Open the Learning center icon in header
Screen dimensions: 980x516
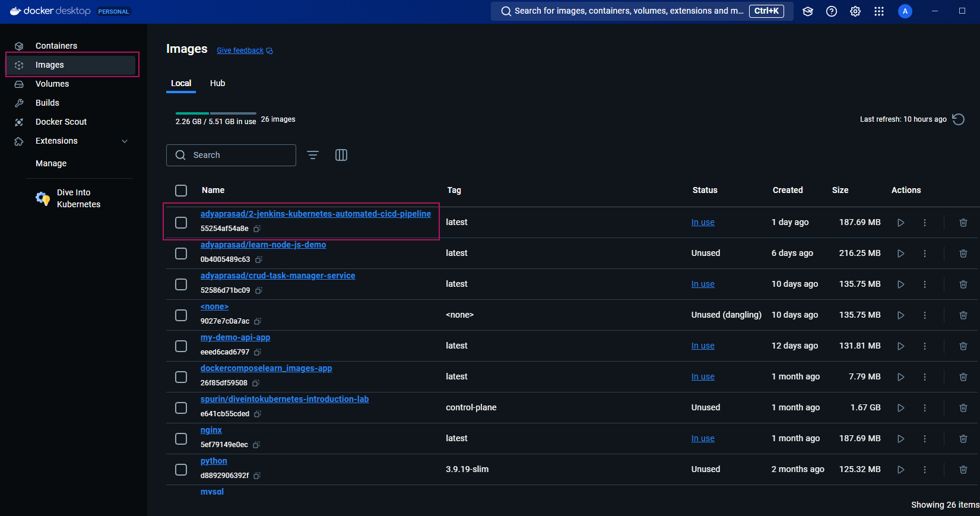[x=808, y=11]
